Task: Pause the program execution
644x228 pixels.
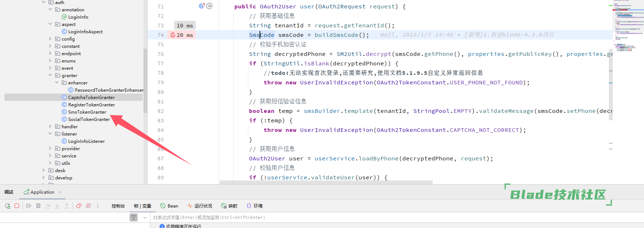Action: click(38, 206)
